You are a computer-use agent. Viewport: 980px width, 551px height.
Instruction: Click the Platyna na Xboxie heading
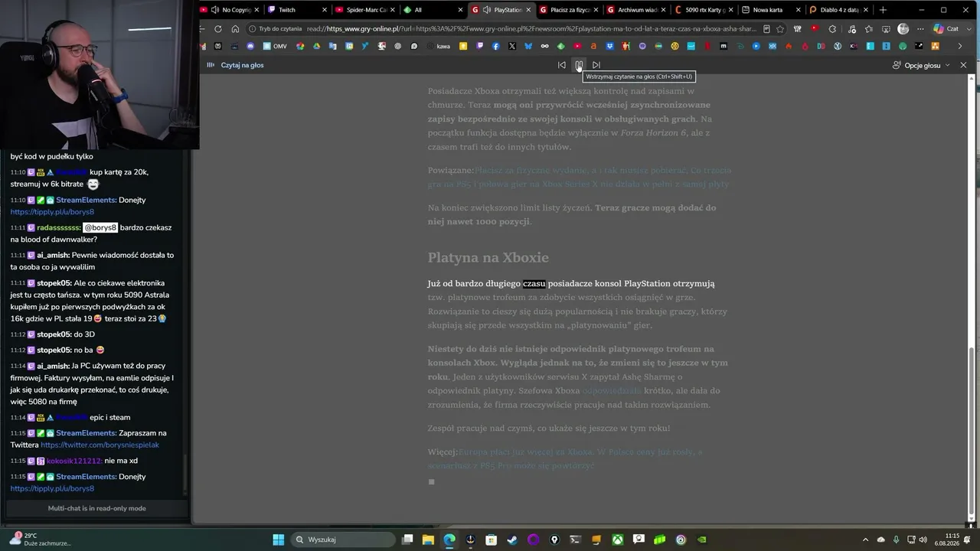(488, 257)
